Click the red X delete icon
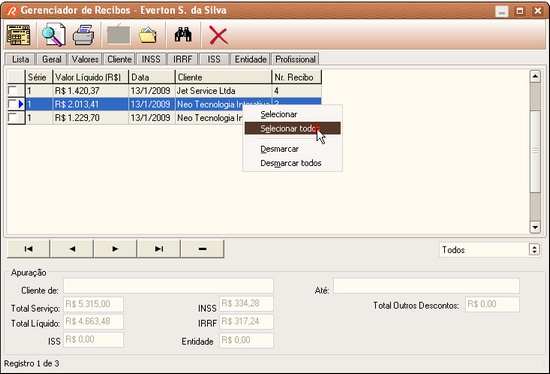The height and width of the screenshot is (374, 550). 218,35
